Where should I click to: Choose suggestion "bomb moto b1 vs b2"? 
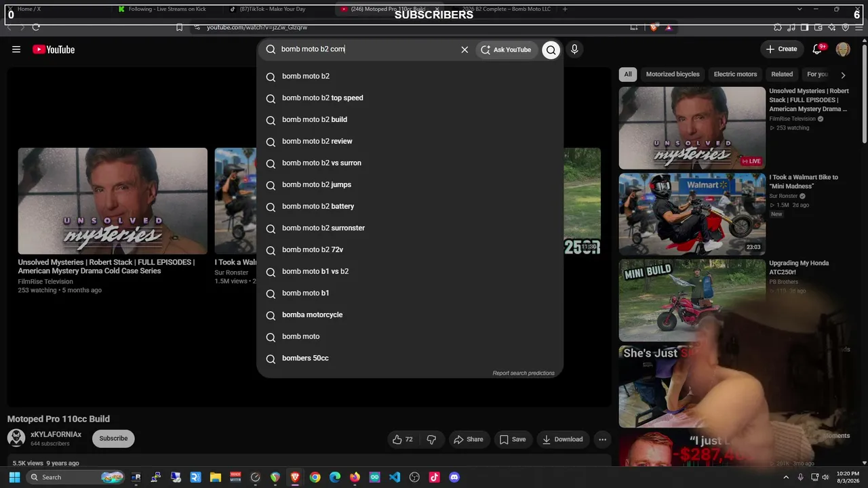[x=410, y=271]
